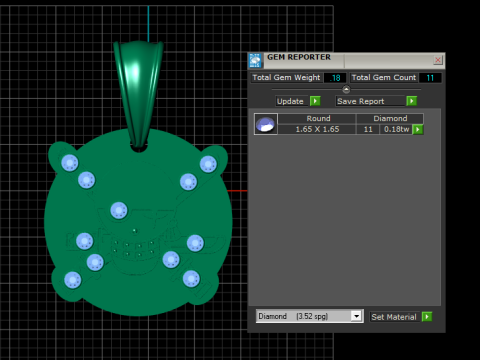Click the Total Gem Count label

(x=384, y=77)
